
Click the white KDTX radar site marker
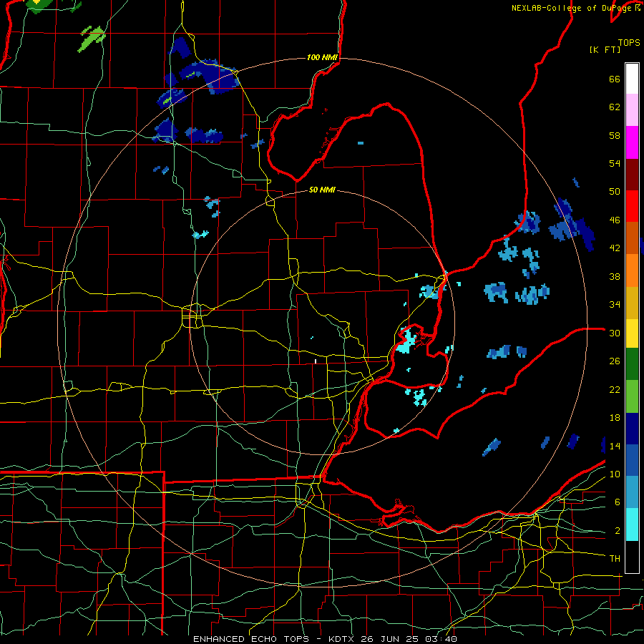tap(316, 361)
